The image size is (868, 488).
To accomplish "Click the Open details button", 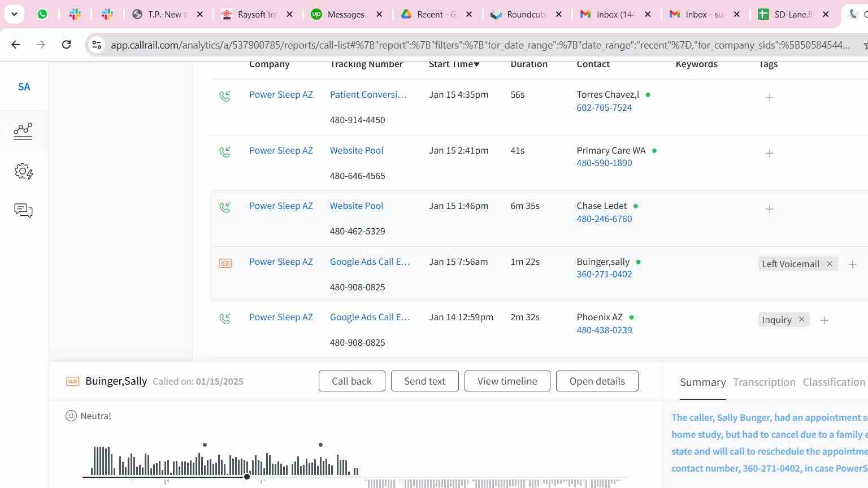I will [x=597, y=381].
